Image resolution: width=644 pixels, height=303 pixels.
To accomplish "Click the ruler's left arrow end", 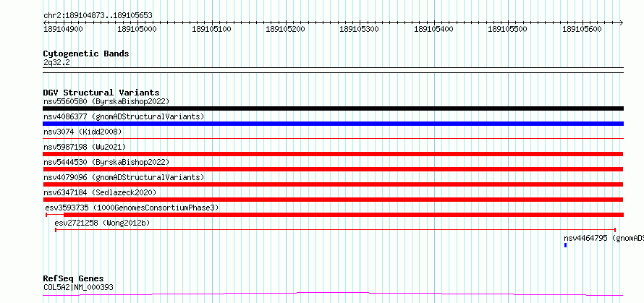I will point(45,22).
